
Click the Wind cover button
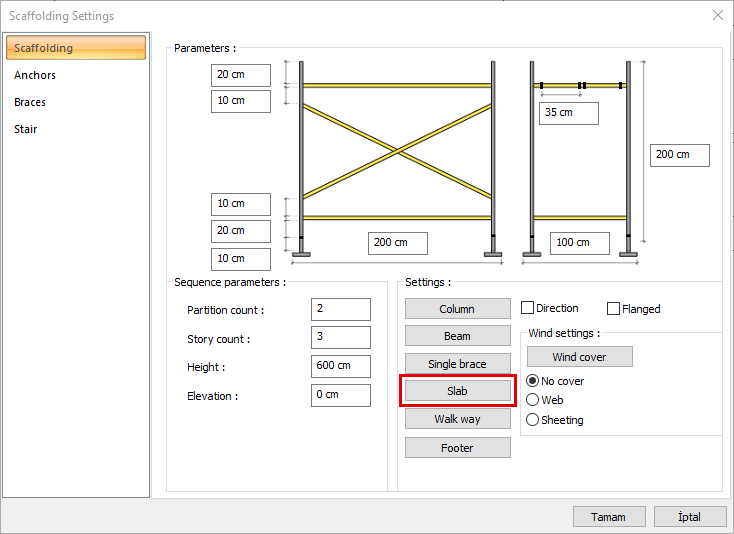pyautogui.click(x=579, y=357)
